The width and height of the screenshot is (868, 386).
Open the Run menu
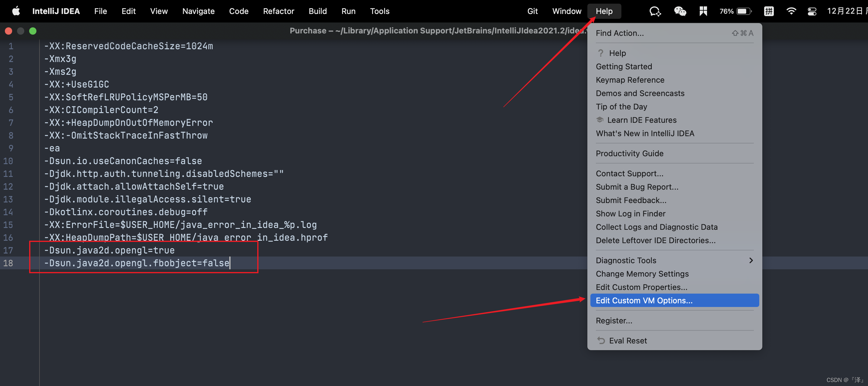[x=348, y=11]
